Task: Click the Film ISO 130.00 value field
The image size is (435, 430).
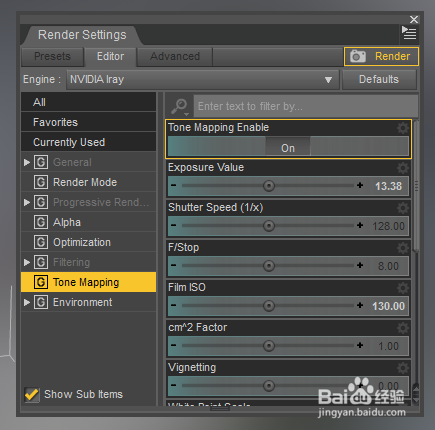Action: (389, 306)
